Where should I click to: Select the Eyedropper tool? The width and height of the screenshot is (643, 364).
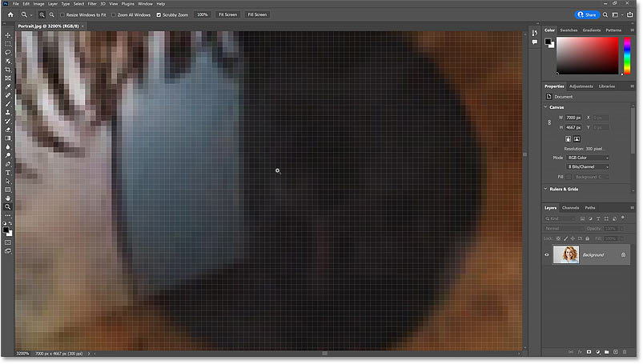click(8, 86)
